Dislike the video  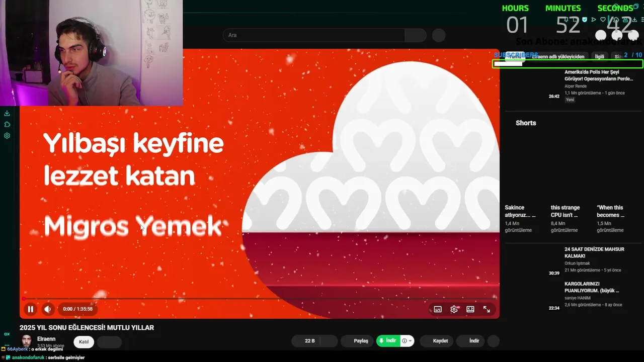(329, 341)
